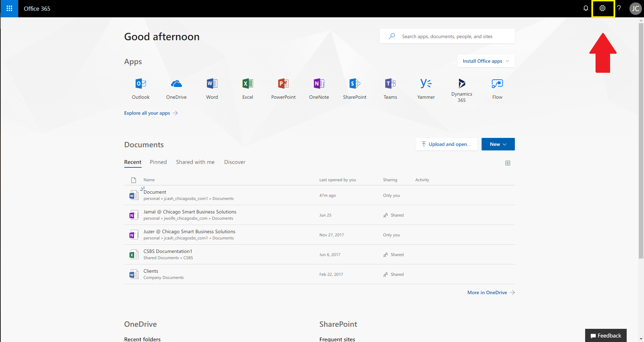644x342 pixels.
Task: Click the Office 365 title link
Action: click(37, 9)
